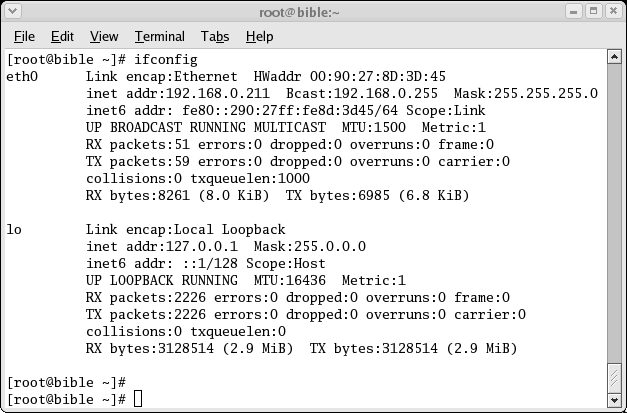Close the root@bible terminal window
The height and width of the screenshot is (413, 627).
(x=613, y=11)
